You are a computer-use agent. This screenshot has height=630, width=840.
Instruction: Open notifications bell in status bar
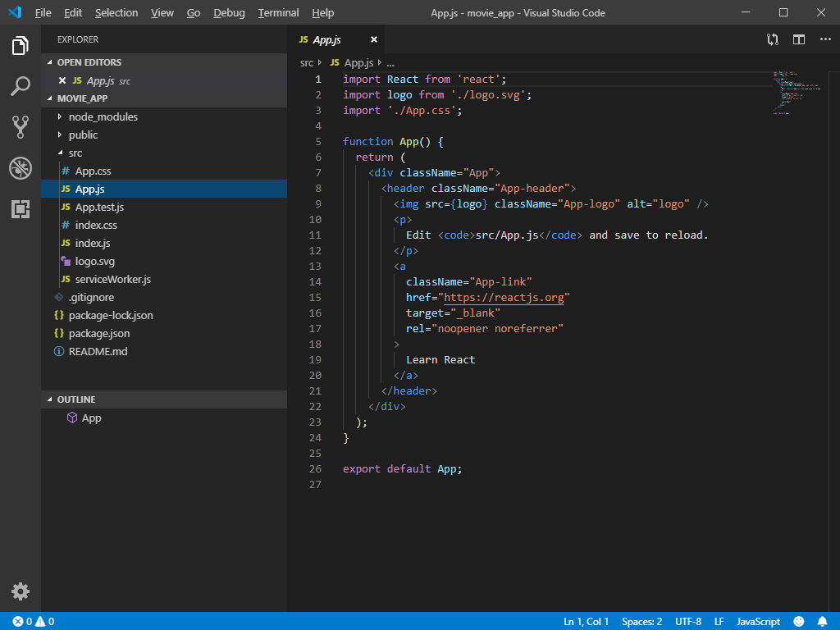pos(822,622)
